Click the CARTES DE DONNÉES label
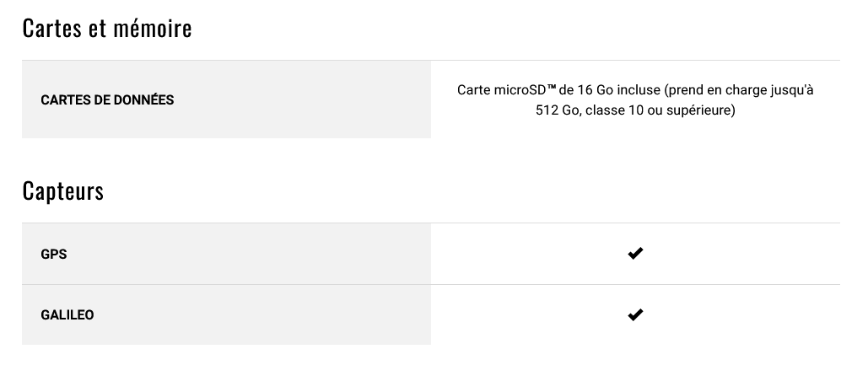 click(x=107, y=100)
